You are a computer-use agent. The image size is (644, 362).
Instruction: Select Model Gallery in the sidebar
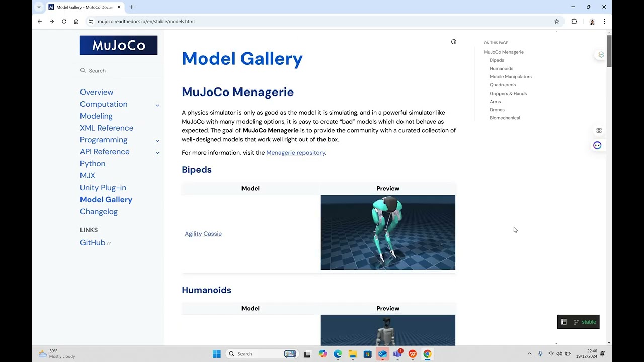pyautogui.click(x=106, y=200)
